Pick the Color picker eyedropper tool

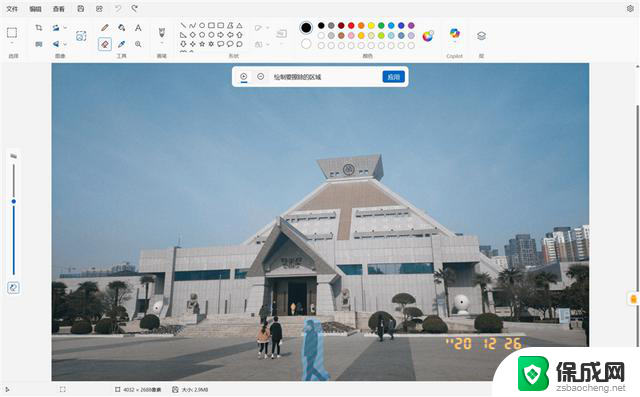[122, 44]
